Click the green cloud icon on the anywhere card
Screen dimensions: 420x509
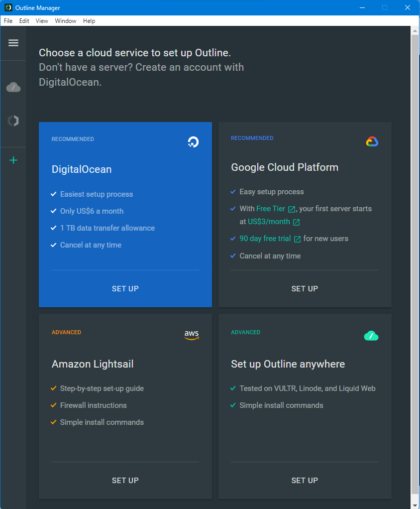[371, 336]
